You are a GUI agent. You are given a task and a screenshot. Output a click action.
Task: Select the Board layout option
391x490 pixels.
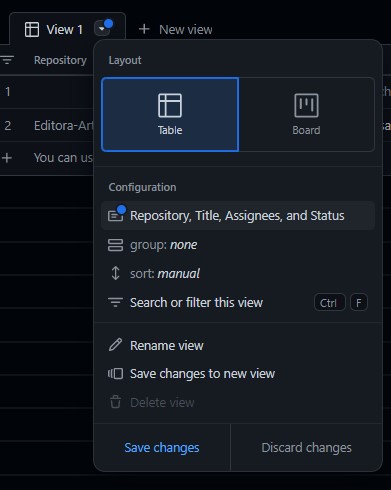point(306,114)
